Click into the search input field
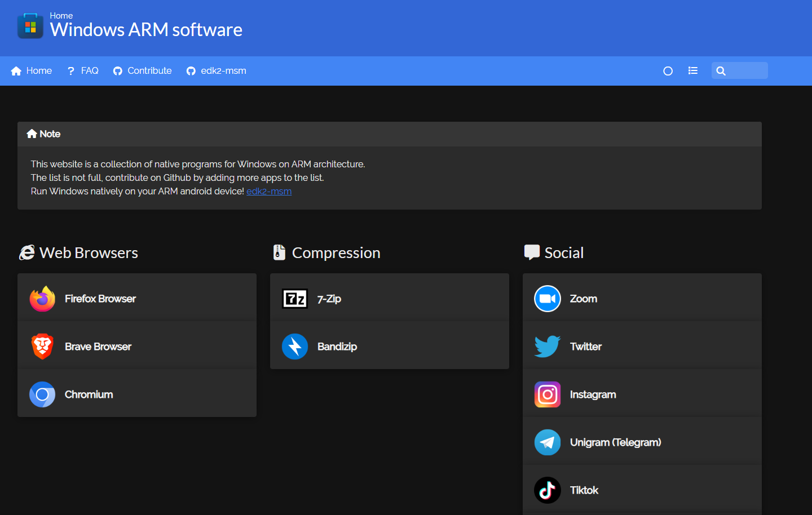The height and width of the screenshot is (515, 812). coord(740,70)
